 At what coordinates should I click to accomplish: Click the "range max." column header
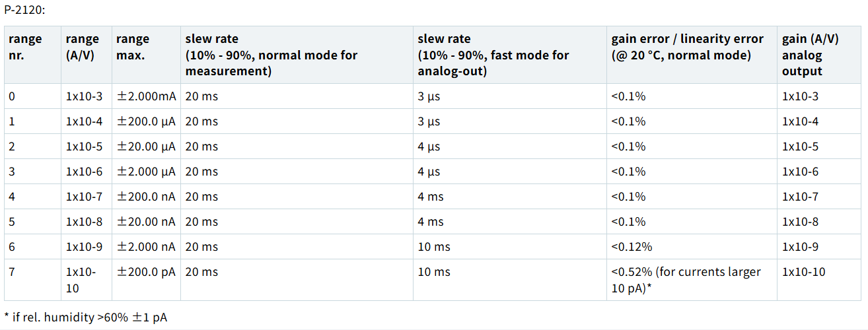(133, 47)
